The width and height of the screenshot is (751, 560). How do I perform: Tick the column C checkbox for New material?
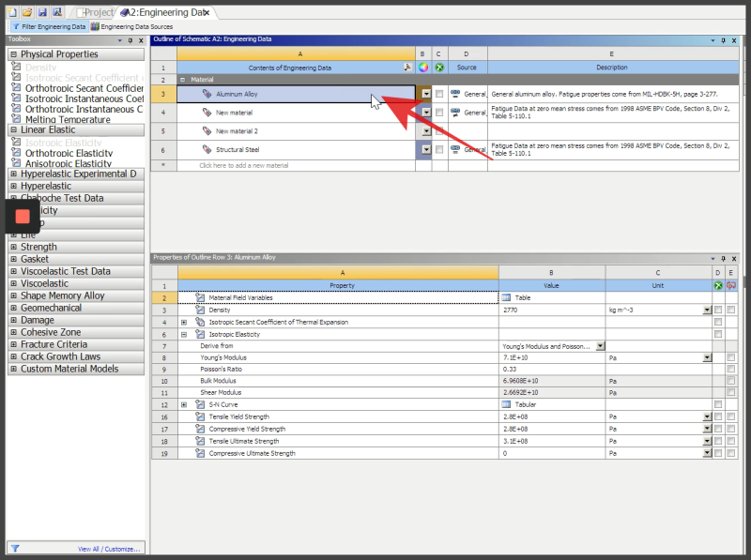point(439,113)
